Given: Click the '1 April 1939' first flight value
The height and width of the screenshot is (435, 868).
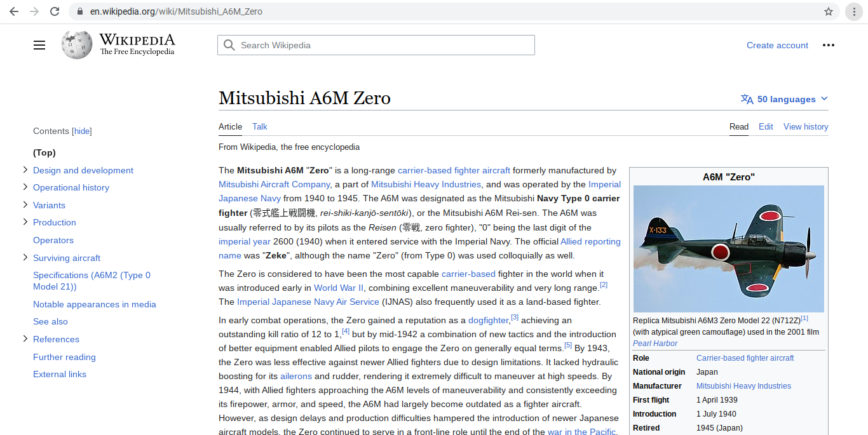Looking at the screenshot, I should pos(717,400).
